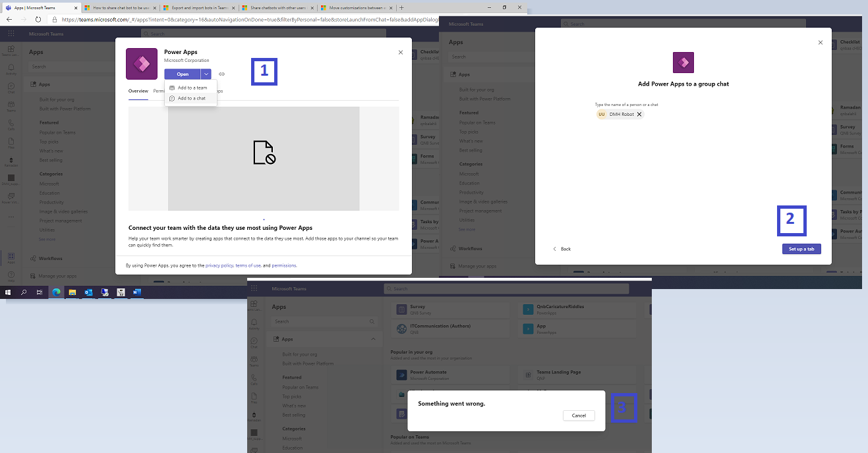Click Cancel in Something went wrong dialog
Viewport: 868px width, 453px height.
point(579,415)
